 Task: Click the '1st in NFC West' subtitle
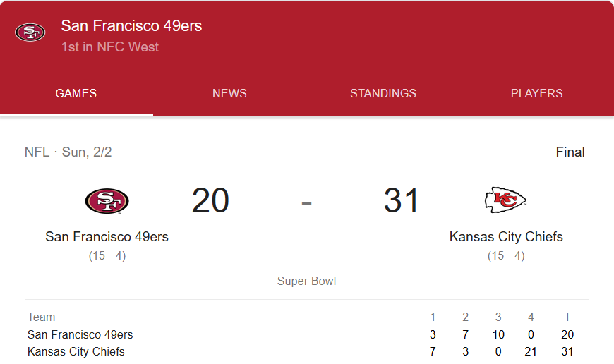(109, 47)
